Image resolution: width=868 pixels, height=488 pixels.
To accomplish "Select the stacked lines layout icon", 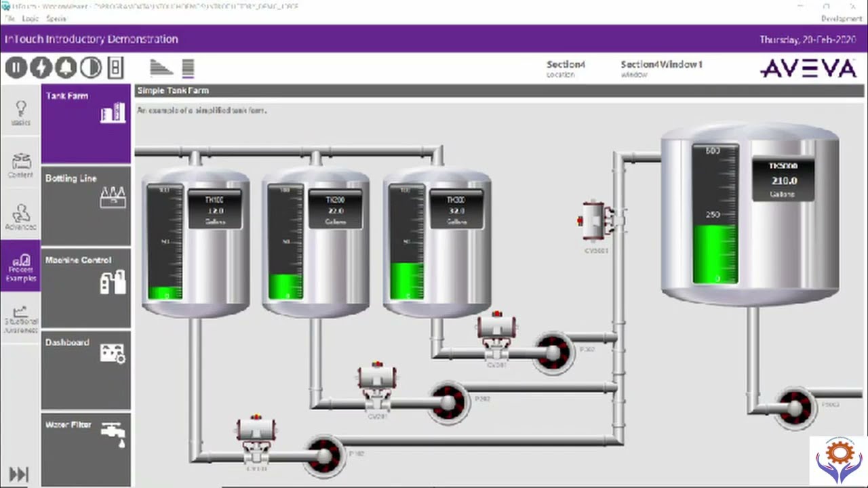I will [x=189, y=67].
